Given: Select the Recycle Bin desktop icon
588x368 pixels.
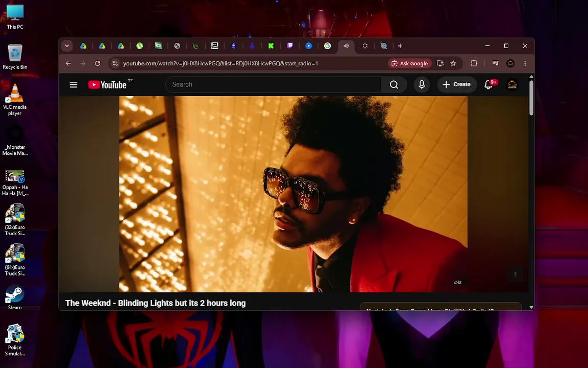Looking at the screenshot, I should tap(15, 57).
